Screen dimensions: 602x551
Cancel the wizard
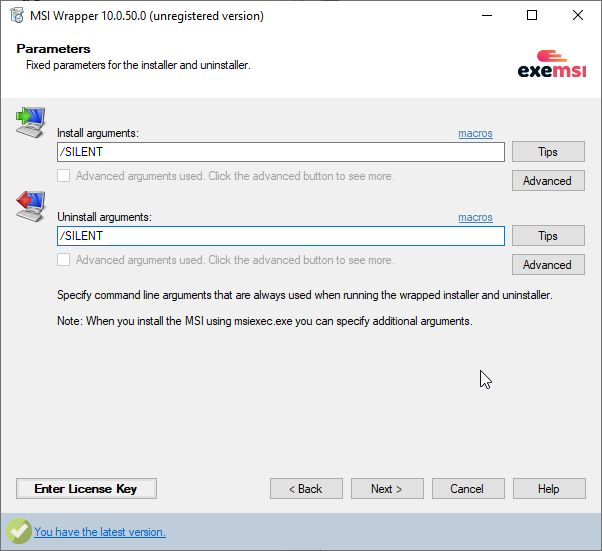coord(468,488)
